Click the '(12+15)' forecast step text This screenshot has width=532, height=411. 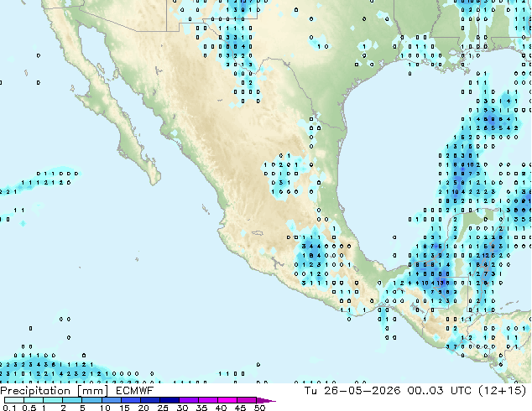click(x=502, y=391)
